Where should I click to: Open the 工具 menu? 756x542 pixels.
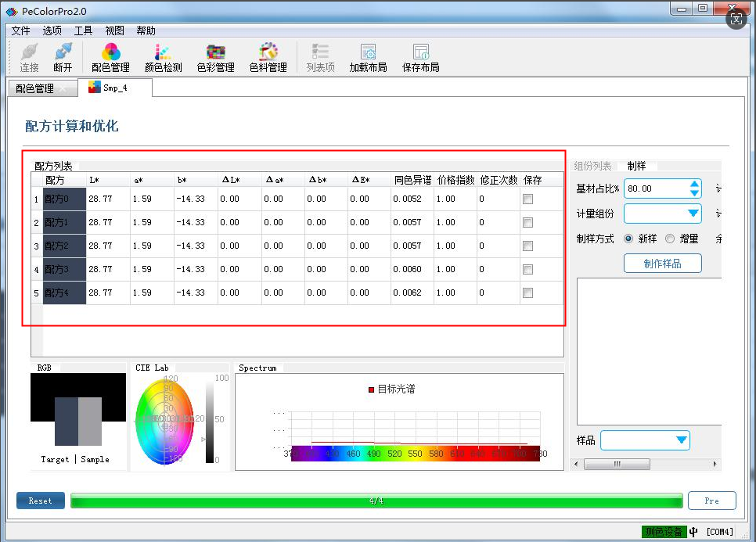click(83, 31)
